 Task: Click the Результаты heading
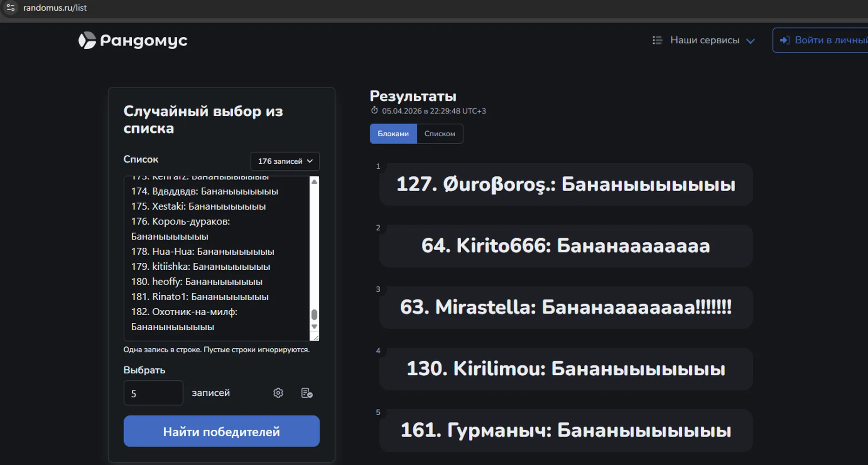click(x=413, y=96)
